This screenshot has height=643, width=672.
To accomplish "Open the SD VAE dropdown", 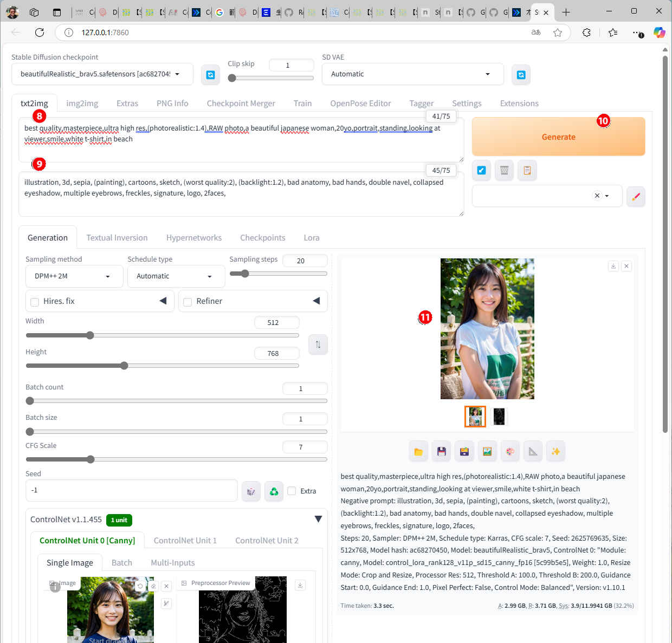I will coord(412,74).
